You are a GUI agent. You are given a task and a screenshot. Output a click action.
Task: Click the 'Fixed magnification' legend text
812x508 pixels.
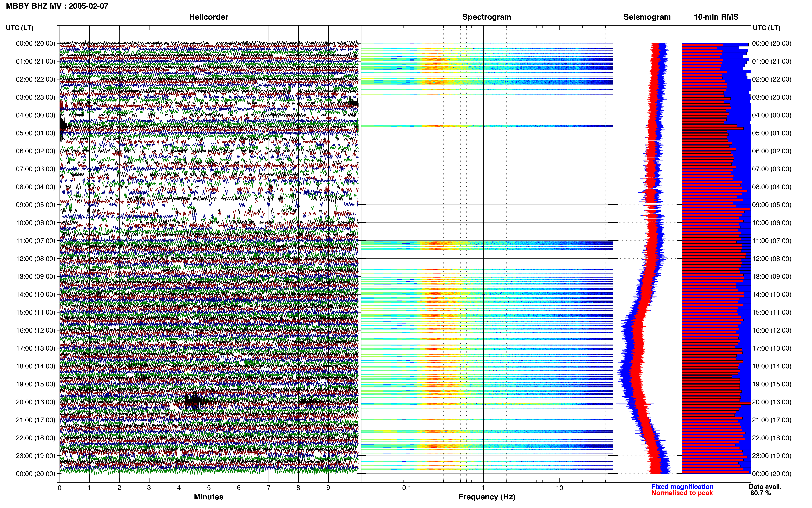coord(682,486)
